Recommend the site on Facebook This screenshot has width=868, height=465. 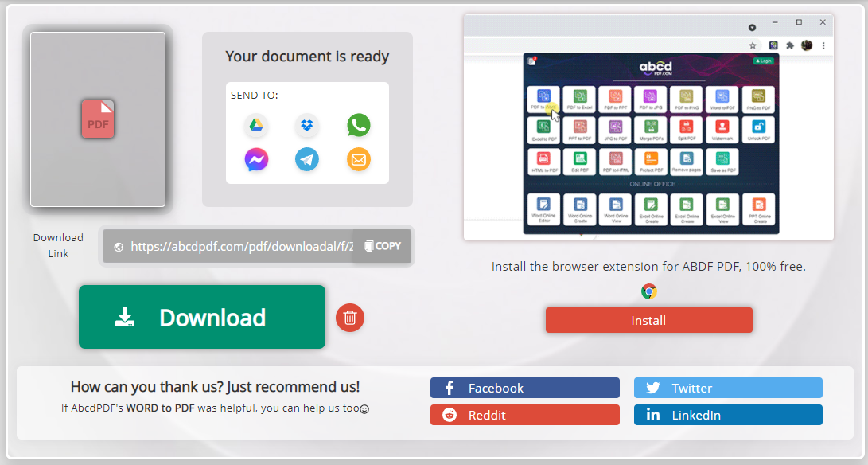coord(525,388)
